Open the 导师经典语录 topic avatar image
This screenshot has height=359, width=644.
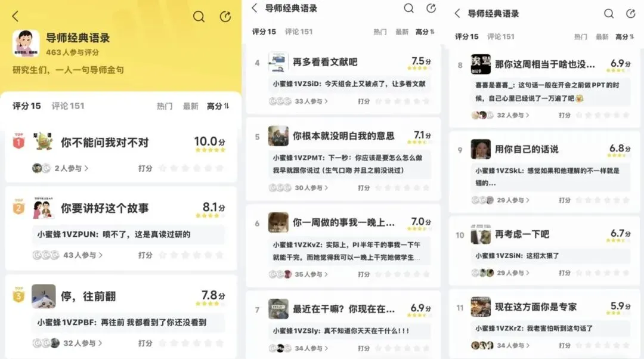[26, 44]
